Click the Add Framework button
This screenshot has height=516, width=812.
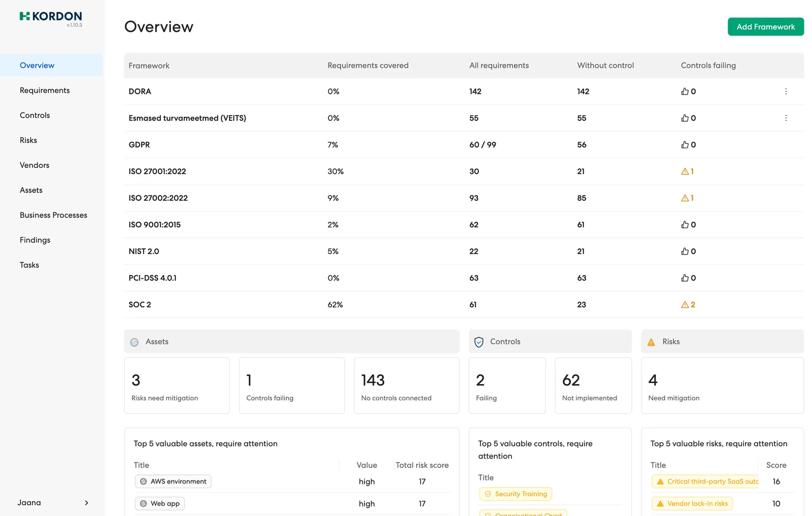tap(765, 27)
